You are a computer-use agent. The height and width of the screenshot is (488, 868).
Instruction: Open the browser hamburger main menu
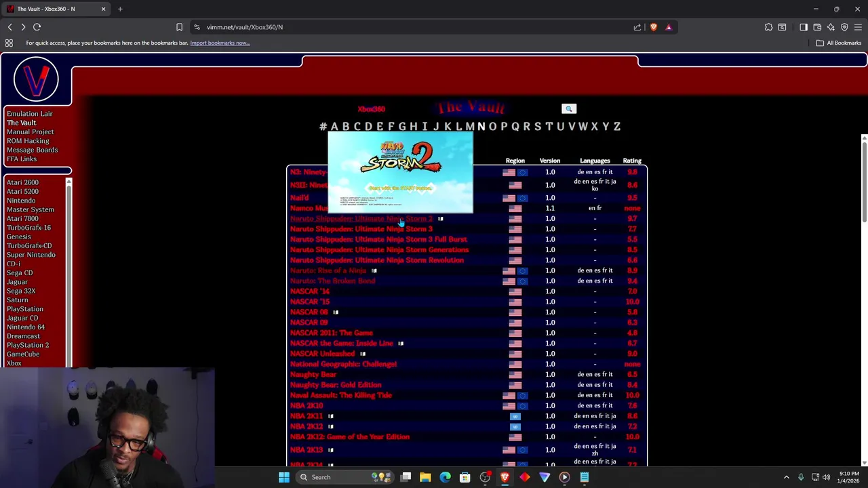[858, 27]
